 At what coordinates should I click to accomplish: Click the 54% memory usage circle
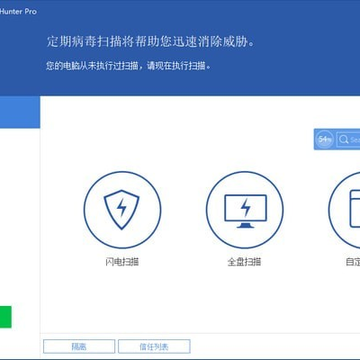(x=325, y=139)
